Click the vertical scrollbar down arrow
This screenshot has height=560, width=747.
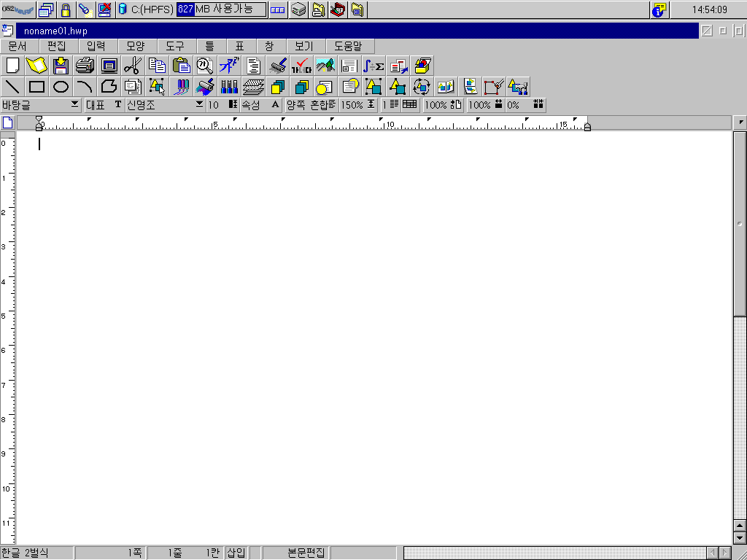click(740, 538)
